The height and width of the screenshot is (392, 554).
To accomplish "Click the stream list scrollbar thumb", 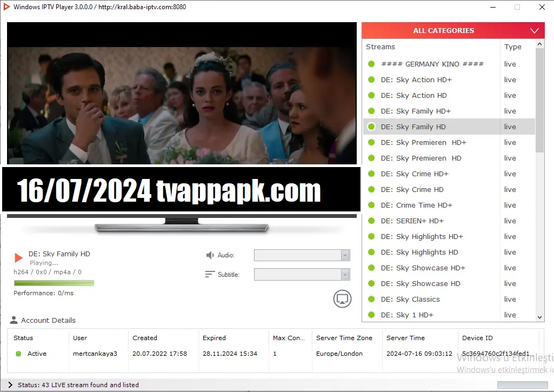I will pos(539,101).
